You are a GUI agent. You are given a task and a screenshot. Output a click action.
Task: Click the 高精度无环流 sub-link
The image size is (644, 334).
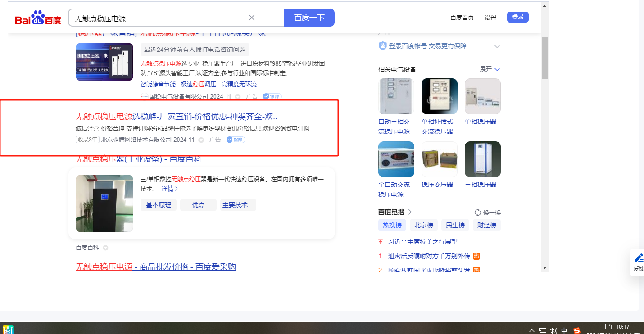tap(239, 84)
